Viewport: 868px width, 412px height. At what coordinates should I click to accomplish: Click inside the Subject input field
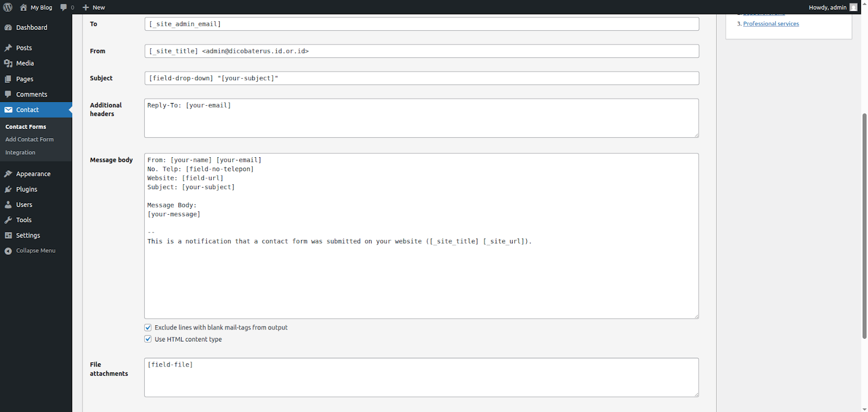tap(421, 78)
